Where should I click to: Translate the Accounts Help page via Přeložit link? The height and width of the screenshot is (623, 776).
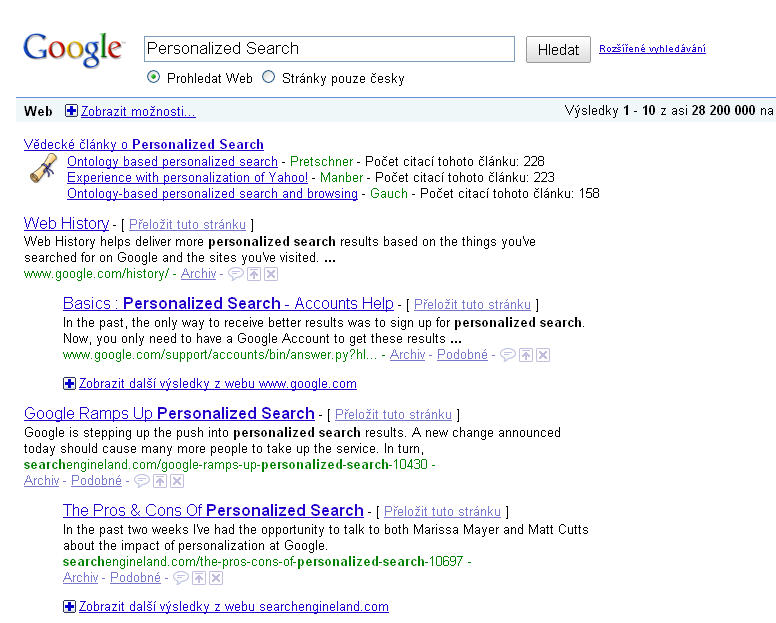[472, 304]
